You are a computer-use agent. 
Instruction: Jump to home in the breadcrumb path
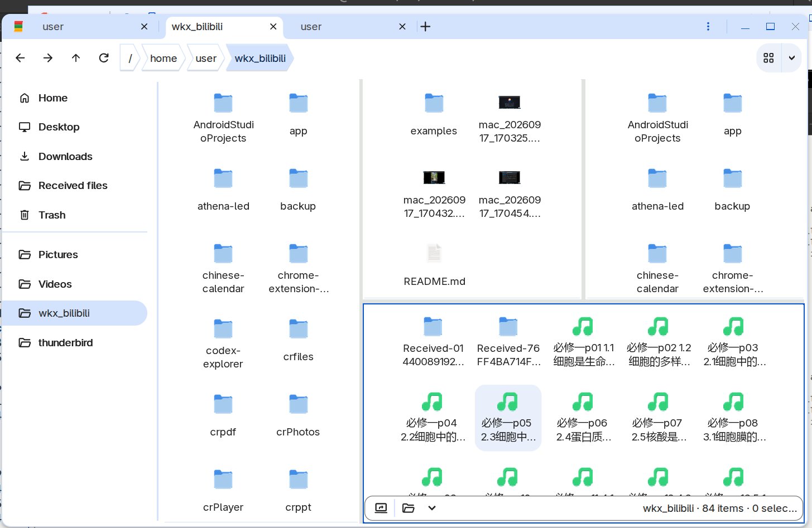pyautogui.click(x=164, y=58)
